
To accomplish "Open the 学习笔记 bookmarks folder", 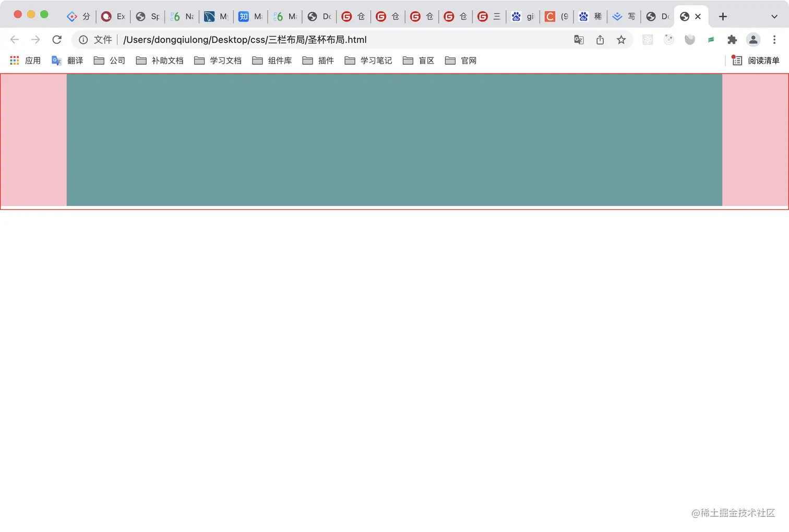I will coord(368,61).
